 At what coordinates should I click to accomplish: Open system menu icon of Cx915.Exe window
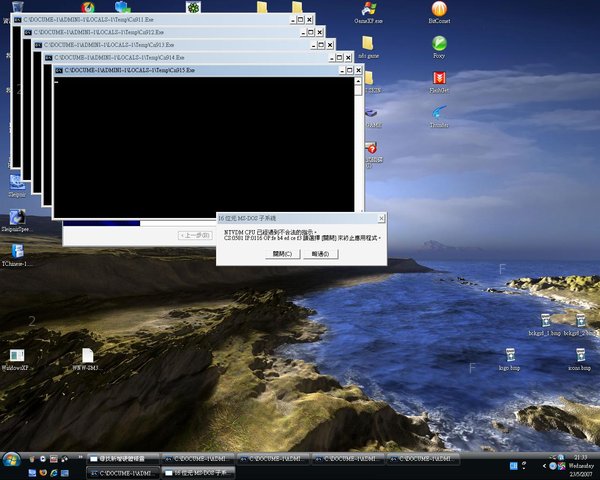[59, 70]
